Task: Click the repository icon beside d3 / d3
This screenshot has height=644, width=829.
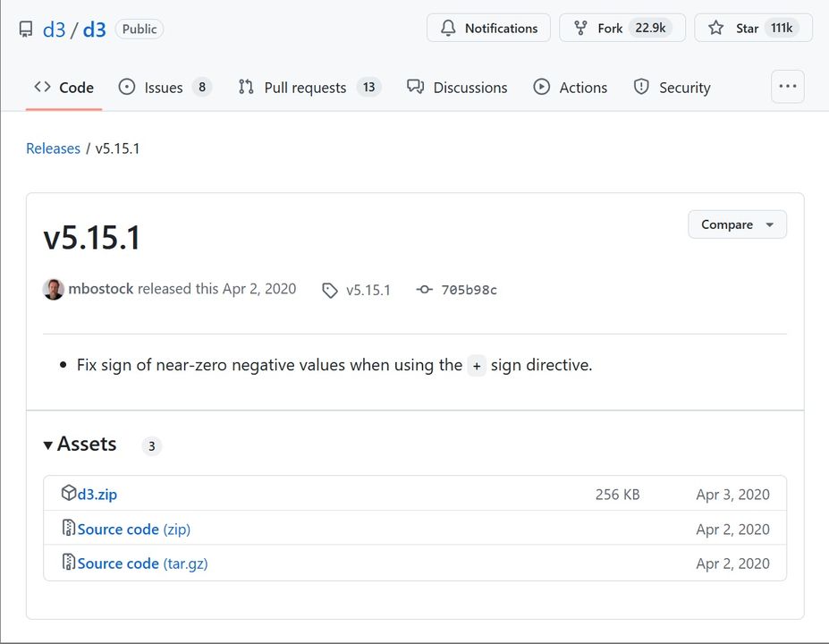Action: 26,30
